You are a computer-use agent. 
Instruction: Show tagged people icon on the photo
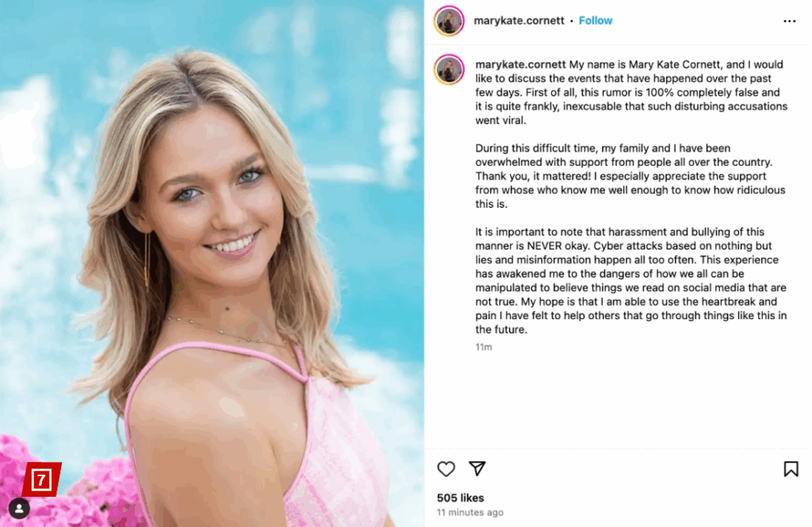point(19,508)
